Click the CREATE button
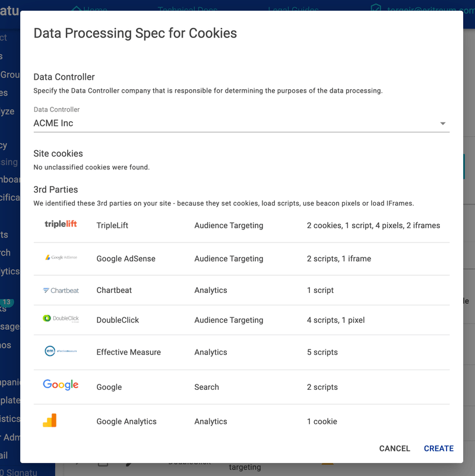The image size is (475, 476). coord(439,449)
